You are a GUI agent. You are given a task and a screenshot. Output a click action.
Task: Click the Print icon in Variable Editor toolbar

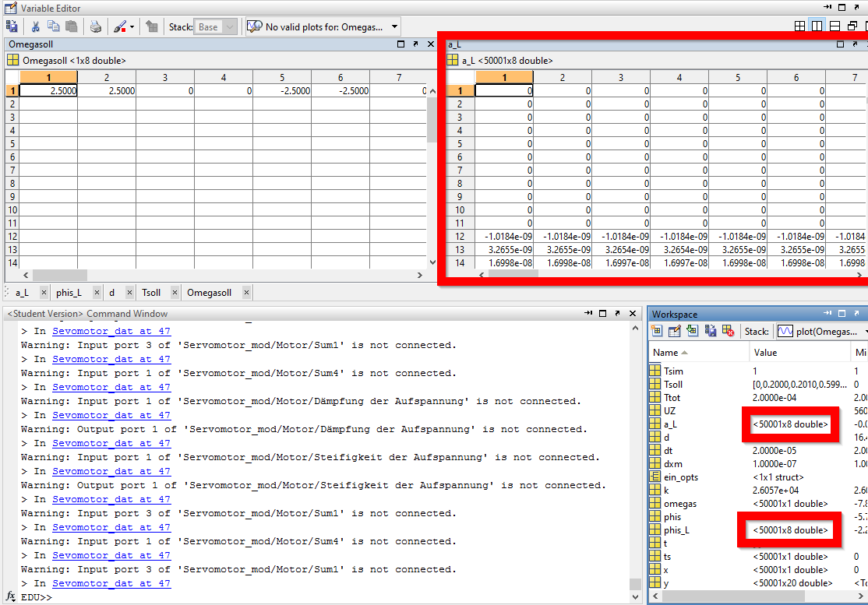pyautogui.click(x=96, y=26)
